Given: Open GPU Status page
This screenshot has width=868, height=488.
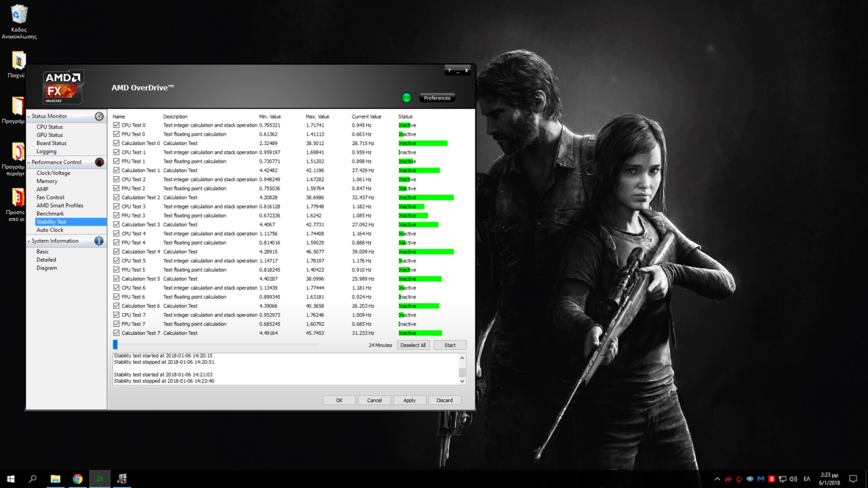Looking at the screenshot, I should point(50,135).
